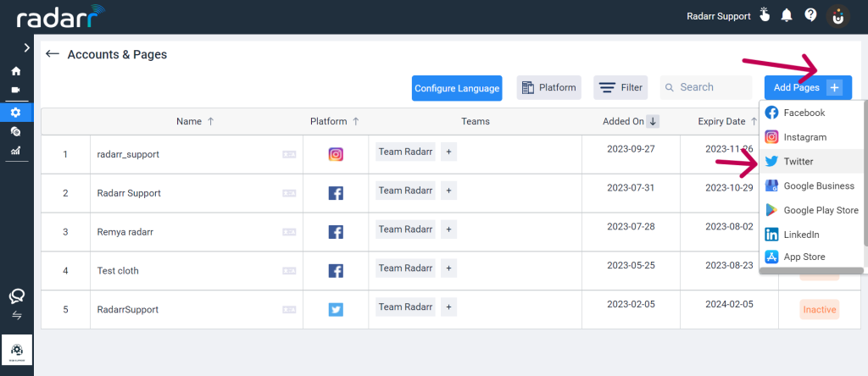Viewport: 868px width, 376px height.
Task: Click the 2023-09-27 added on date
Action: [631, 149]
